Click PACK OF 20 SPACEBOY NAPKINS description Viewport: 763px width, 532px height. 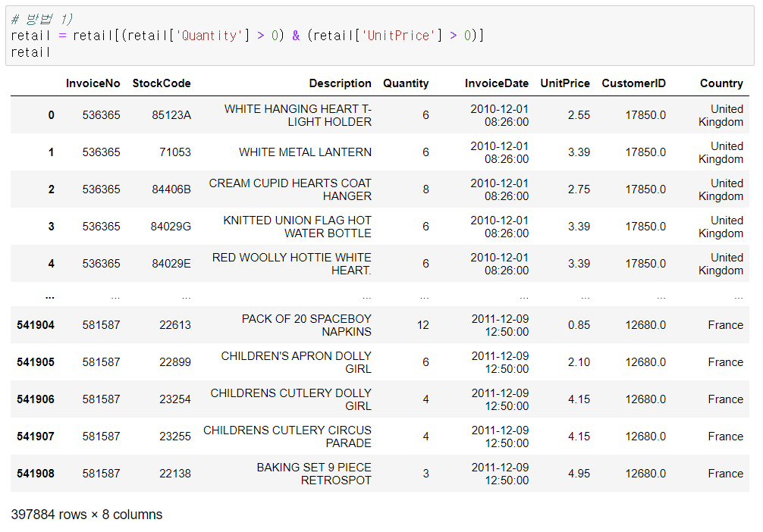(x=306, y=325)
